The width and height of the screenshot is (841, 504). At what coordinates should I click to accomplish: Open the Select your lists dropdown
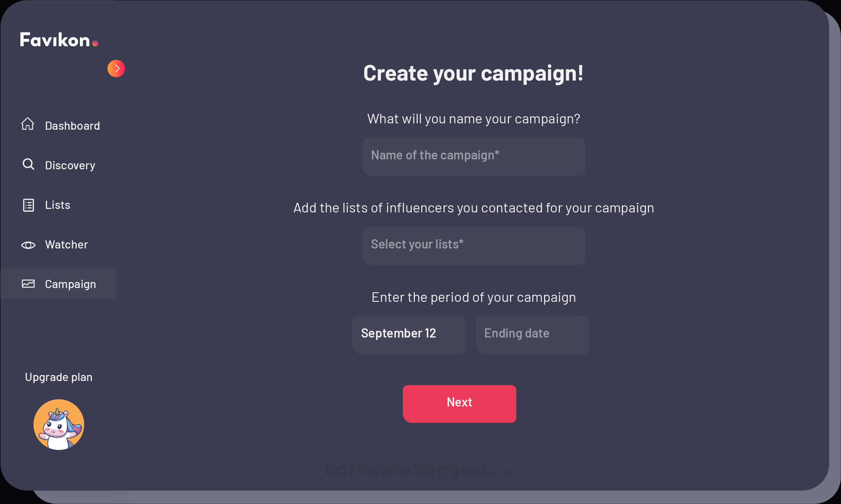coord(474,245)
